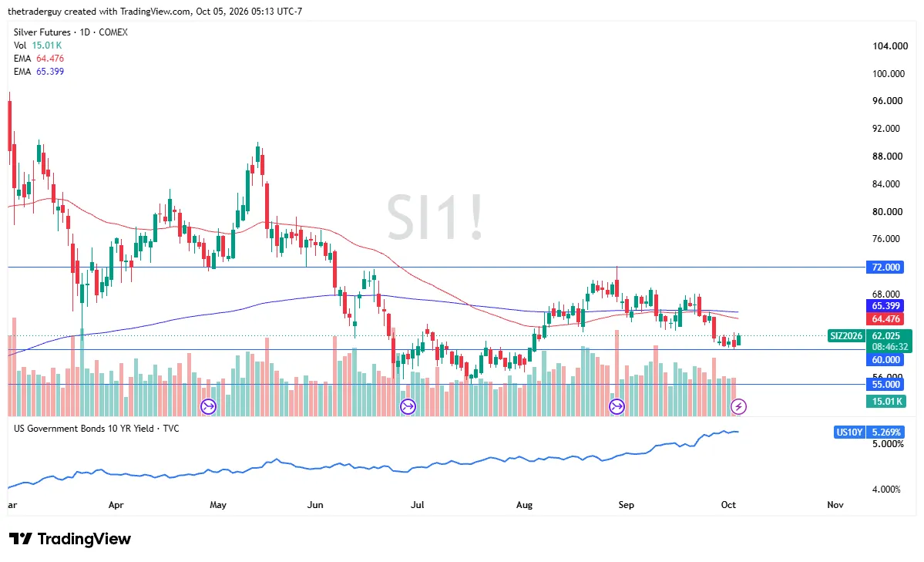Select the red EMA 64.476 legend entry
Screen dimensions: 924x562
39,59
